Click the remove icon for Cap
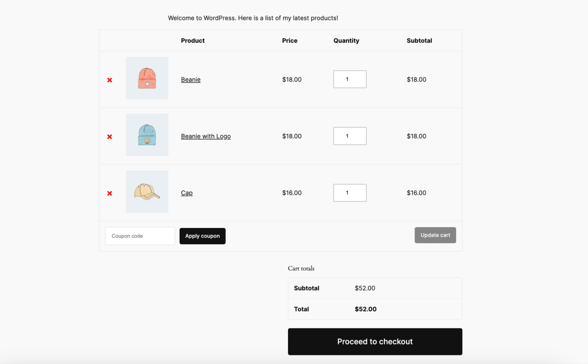This screenshot has height=364, width=588. (x=110, y=193)
